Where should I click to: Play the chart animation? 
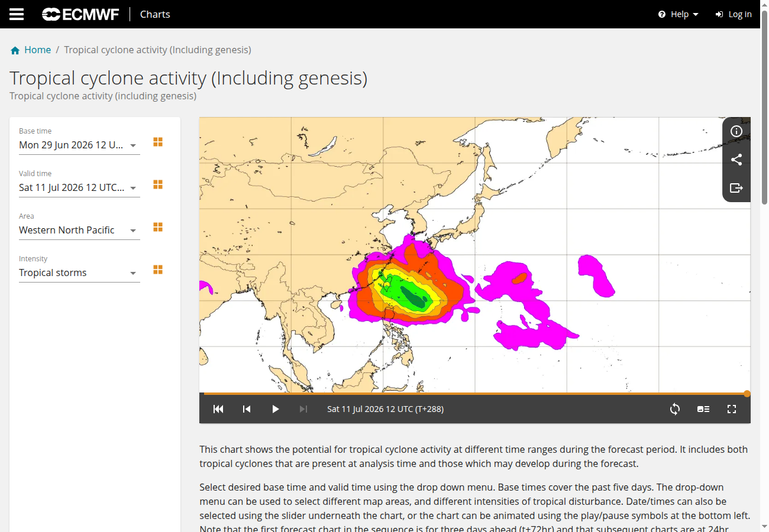click(x=275, y=409)
